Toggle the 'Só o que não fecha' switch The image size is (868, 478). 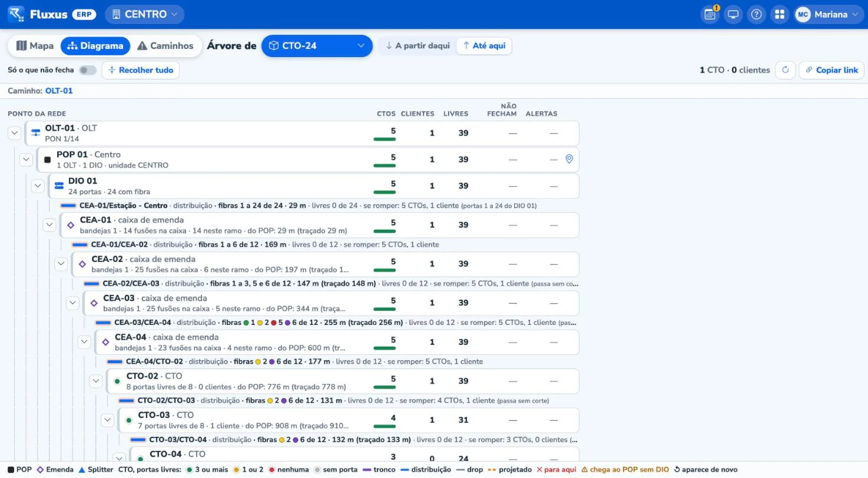[88, 70]
